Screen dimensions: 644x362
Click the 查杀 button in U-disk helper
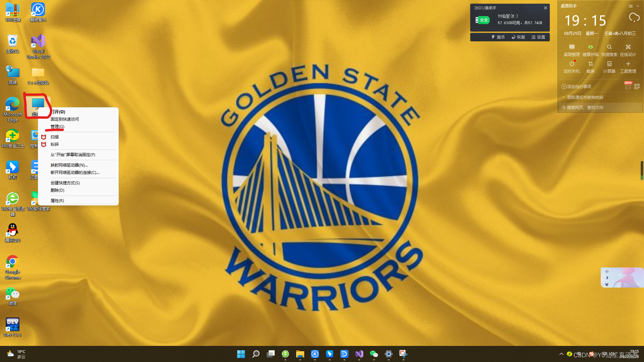tap(498, 37)
